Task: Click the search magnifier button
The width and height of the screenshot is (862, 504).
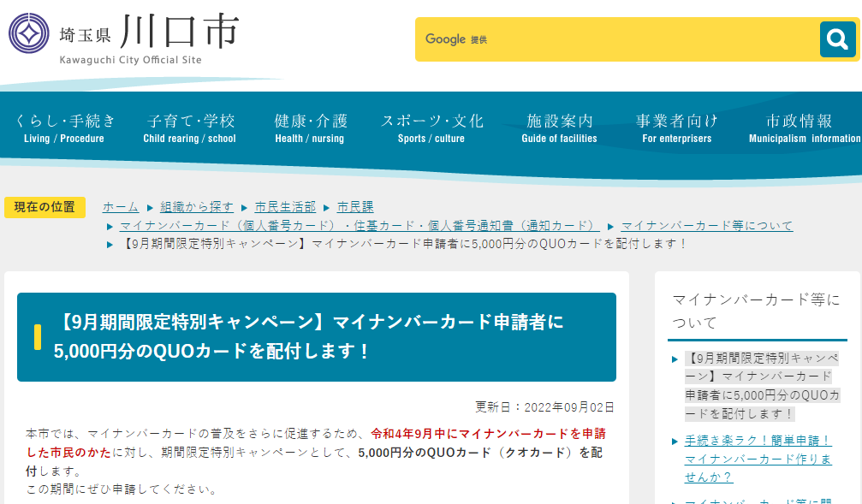Action: [x=837, y=39]
